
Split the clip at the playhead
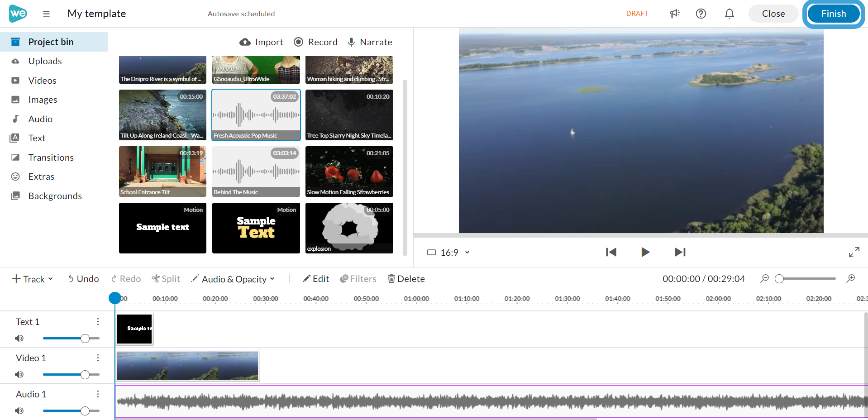click(166, 278)
